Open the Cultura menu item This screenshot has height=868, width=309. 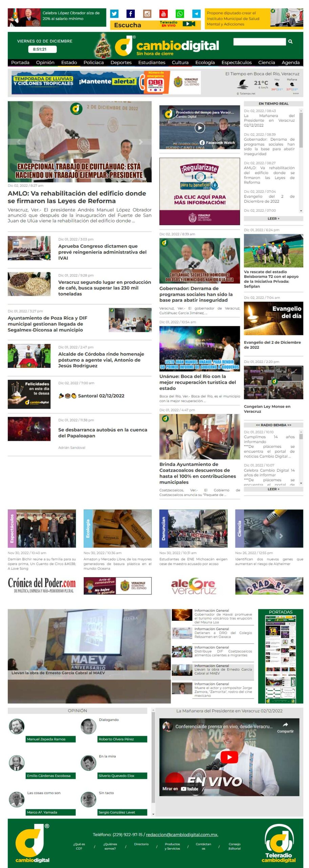[x=180, y=62]
